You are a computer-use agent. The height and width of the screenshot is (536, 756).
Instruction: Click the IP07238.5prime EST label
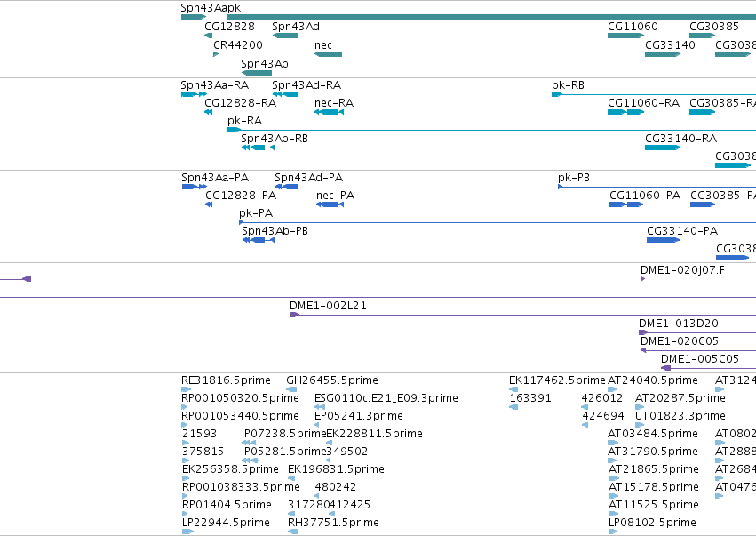point(284,434)
